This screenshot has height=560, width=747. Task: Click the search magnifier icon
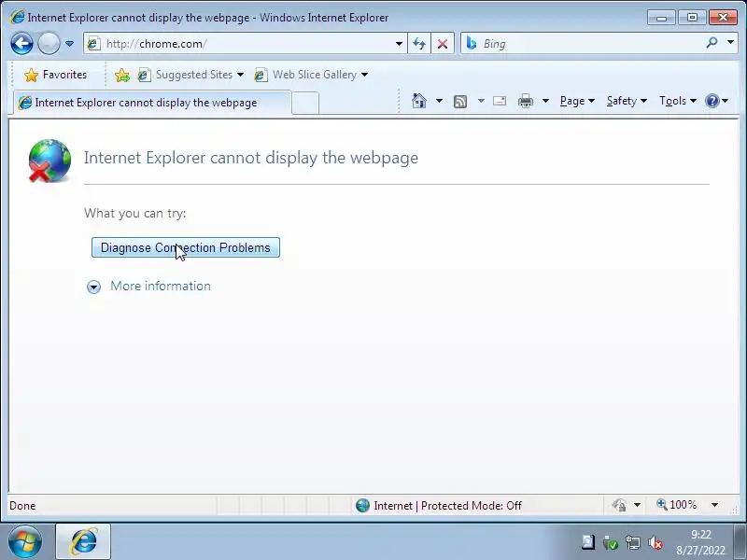tap(712, 43)
